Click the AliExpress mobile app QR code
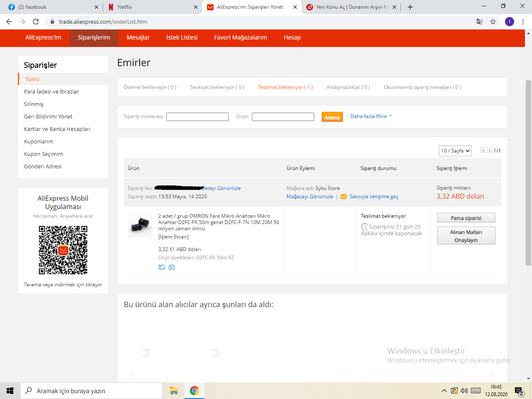 (63, 250)
